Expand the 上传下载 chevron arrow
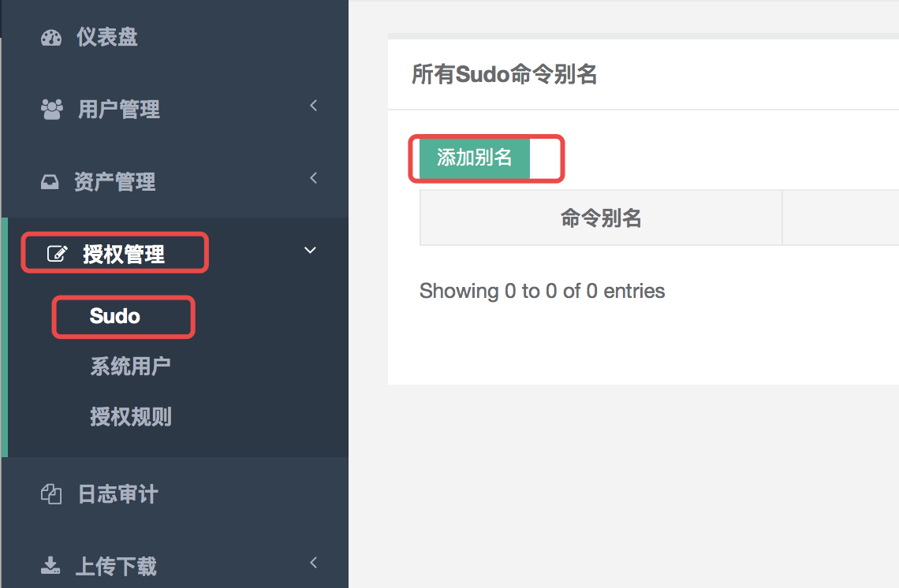This screenshot has width=899, height=588. point(313,562)
